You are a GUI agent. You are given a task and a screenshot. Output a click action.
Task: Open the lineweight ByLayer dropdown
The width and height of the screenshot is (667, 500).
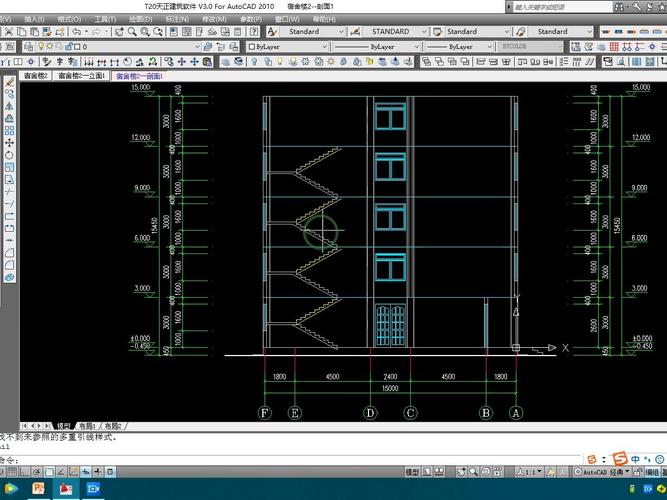pos(460,46)
